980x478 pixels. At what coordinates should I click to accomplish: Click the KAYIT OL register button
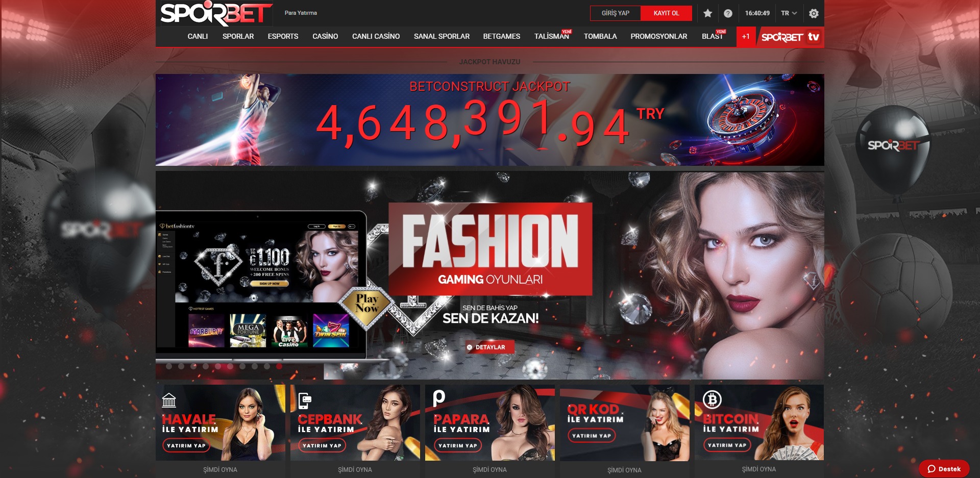click(666, 13)
